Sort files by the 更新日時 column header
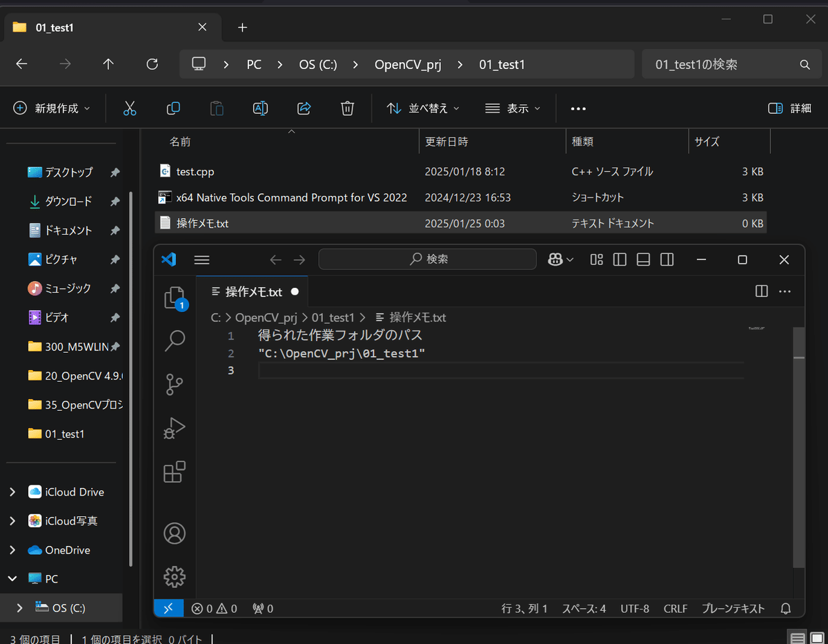Viewport: 828px width, 644px height. [493, 142]
